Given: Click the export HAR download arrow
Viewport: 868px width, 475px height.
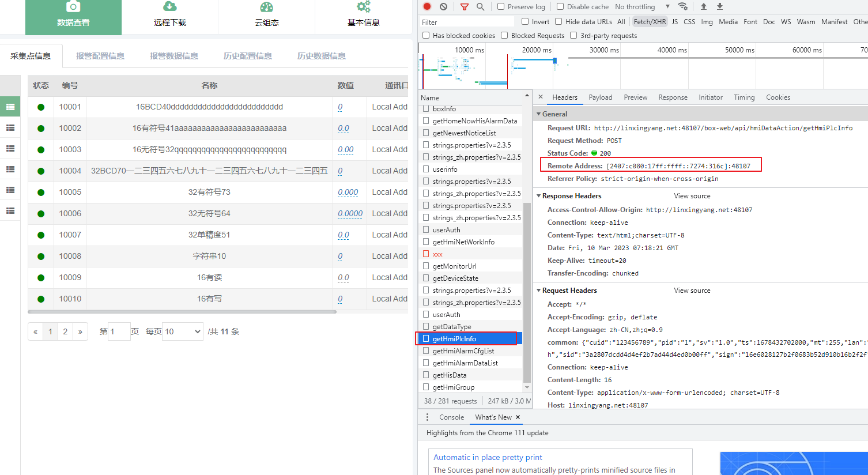Looking at the screenshot, I should pos(720,6).
